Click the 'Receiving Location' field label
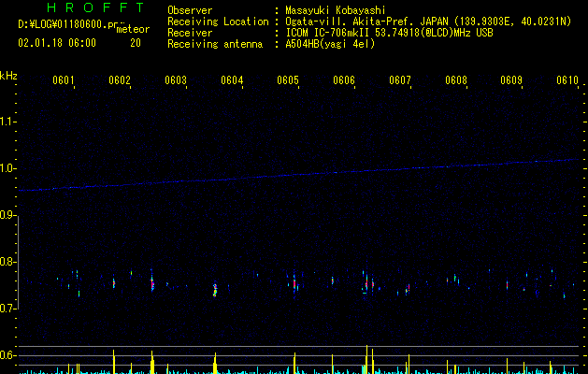This screenshot has width=588, height=374. pos(218,22)
